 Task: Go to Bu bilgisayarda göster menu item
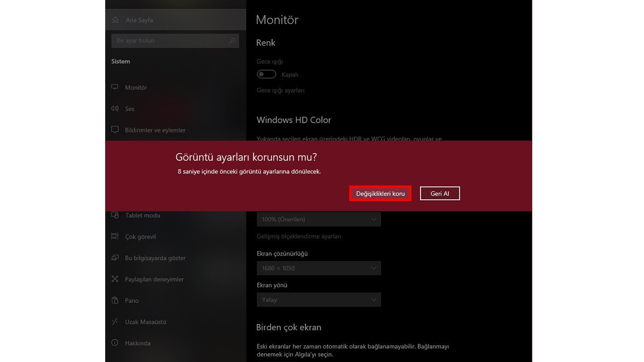click(155, 258)
